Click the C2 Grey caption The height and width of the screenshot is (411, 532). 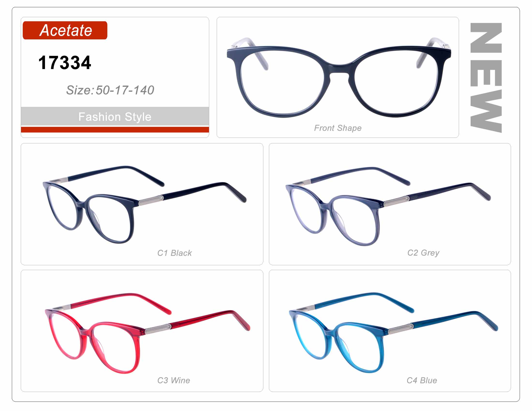(x=423, y=253)
